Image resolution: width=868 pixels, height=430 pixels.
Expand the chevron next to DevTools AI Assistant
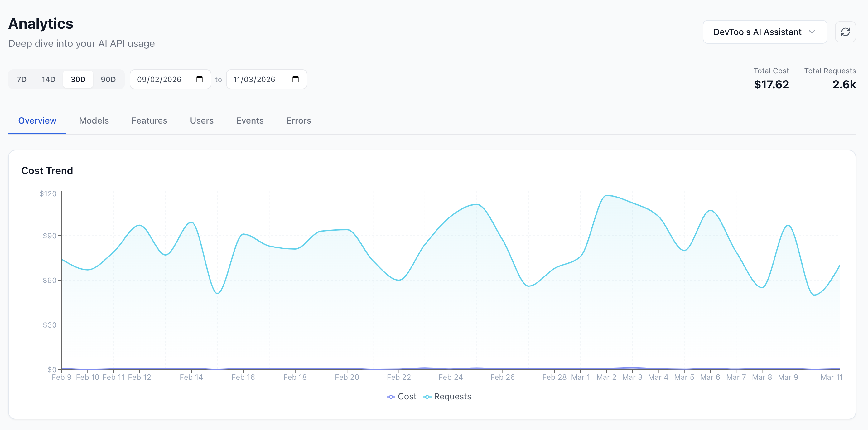(x=813, y=32)
